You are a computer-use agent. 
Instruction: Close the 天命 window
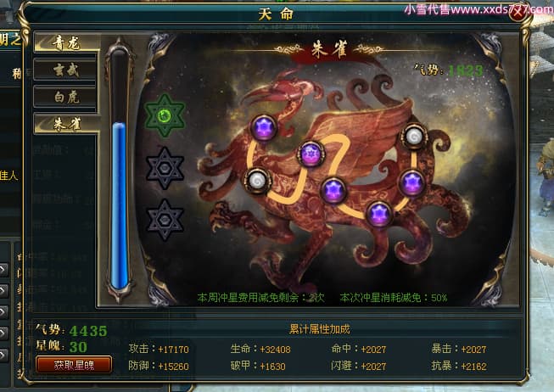(518, 14)
